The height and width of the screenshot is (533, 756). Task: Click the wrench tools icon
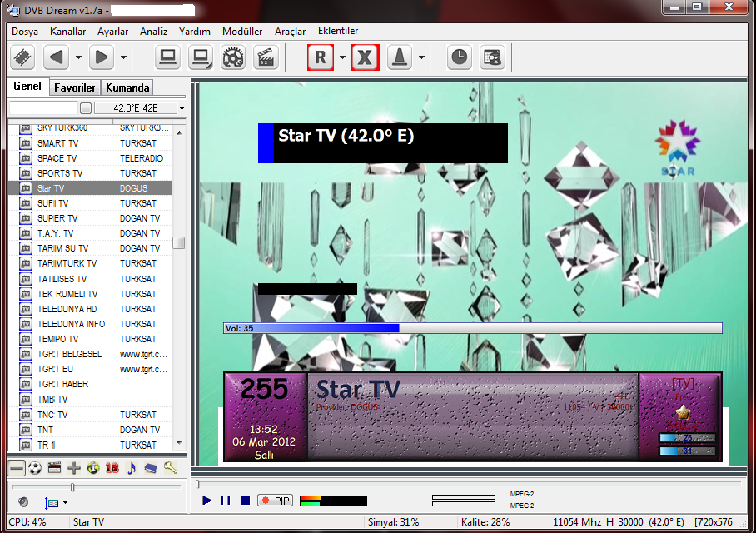tap(171, 468)
